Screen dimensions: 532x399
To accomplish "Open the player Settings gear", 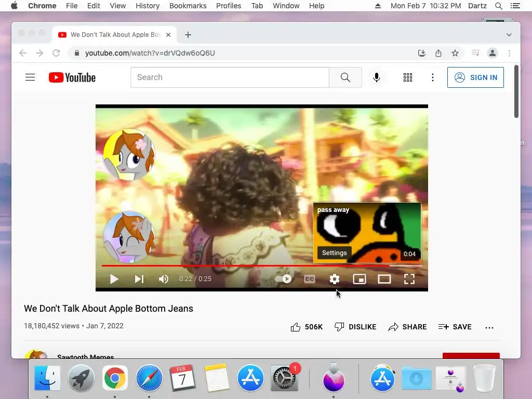I will [x=335, y=279].
